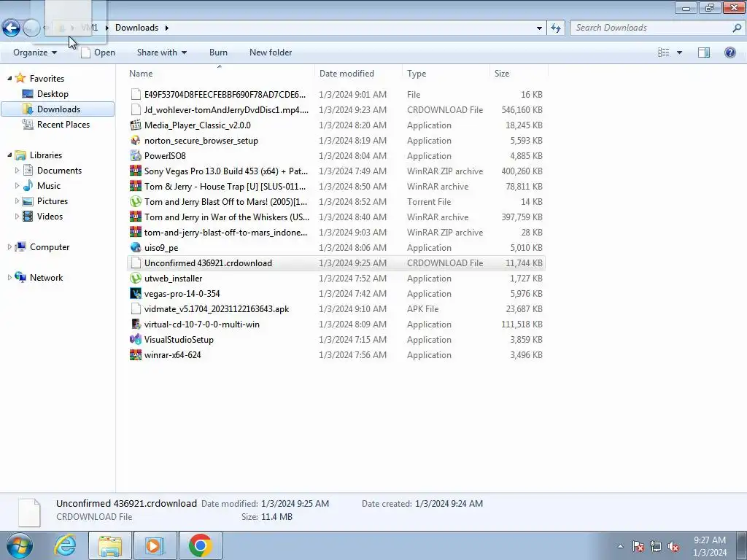Collapse the Libraries group
747x560 pixels.
[x=9, y=155]
